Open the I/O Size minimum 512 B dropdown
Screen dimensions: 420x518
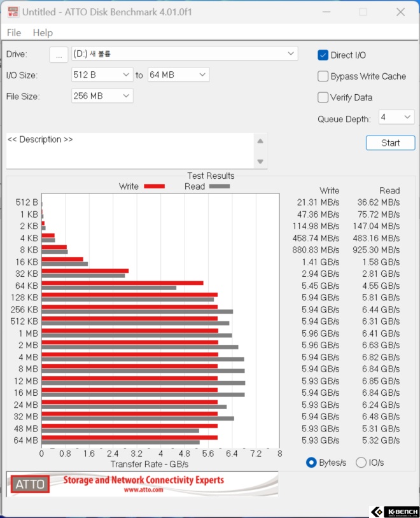point(102,75)
